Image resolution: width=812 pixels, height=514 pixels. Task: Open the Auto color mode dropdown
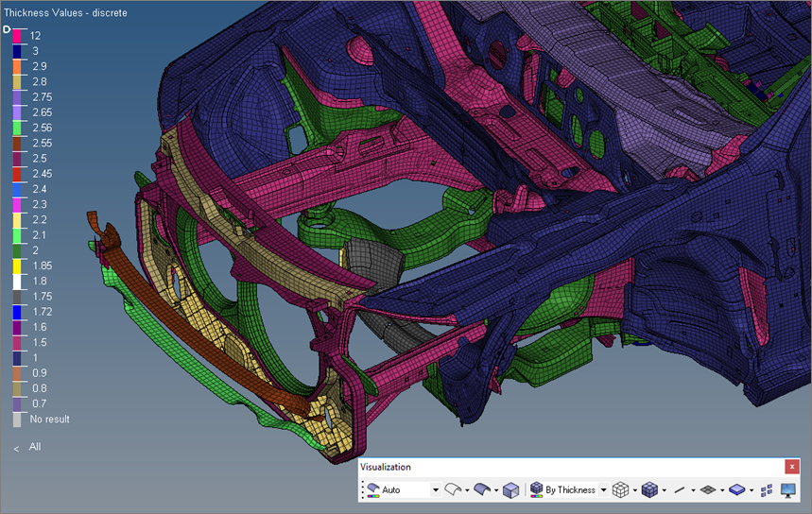pyautogui.click(x=435, y=489)
